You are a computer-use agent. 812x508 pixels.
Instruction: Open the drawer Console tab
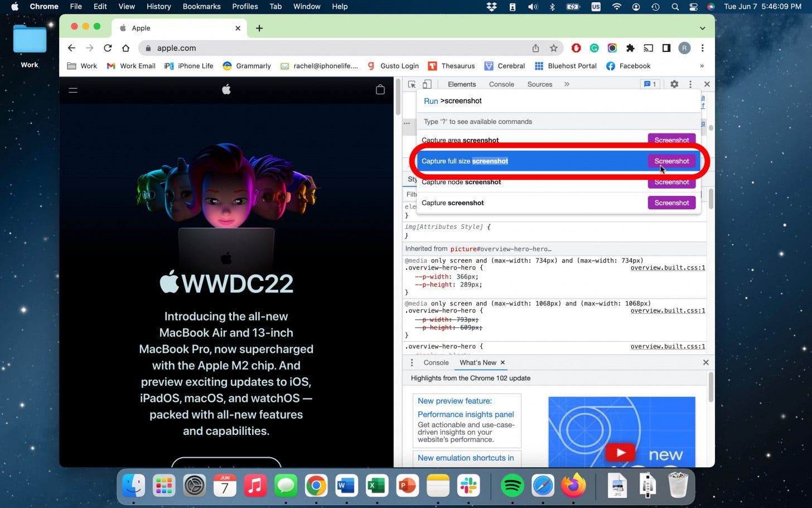point(436,363)
